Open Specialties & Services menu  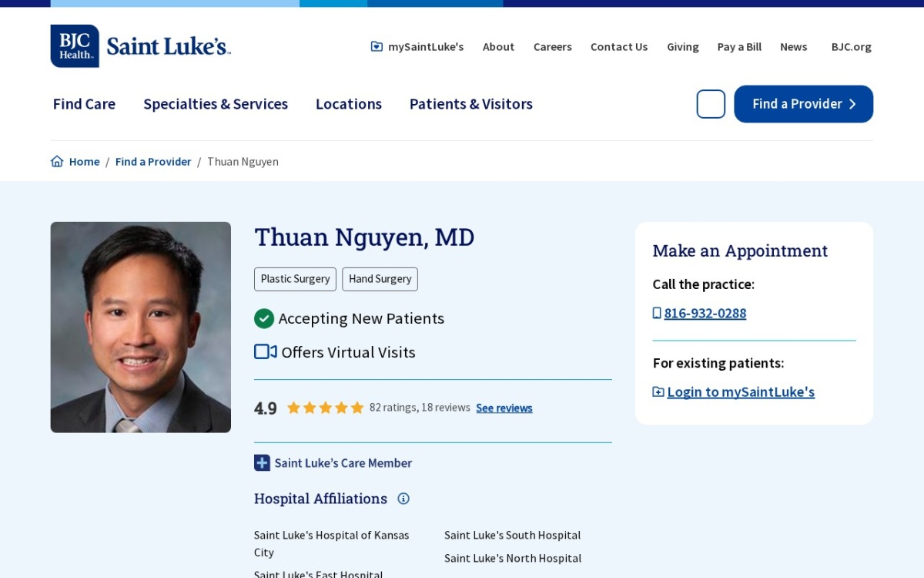(216, 104)
